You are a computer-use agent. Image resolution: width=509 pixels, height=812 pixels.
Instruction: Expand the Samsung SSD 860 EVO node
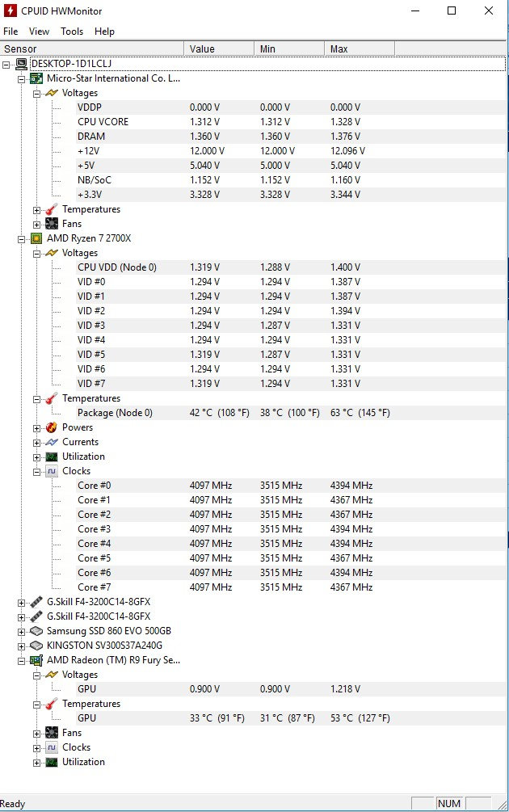(21, 632)
